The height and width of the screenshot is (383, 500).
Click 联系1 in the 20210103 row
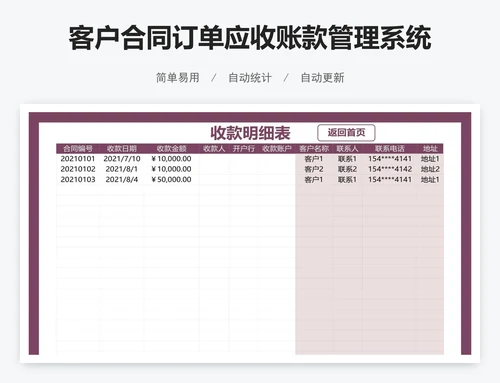point(347,179)
